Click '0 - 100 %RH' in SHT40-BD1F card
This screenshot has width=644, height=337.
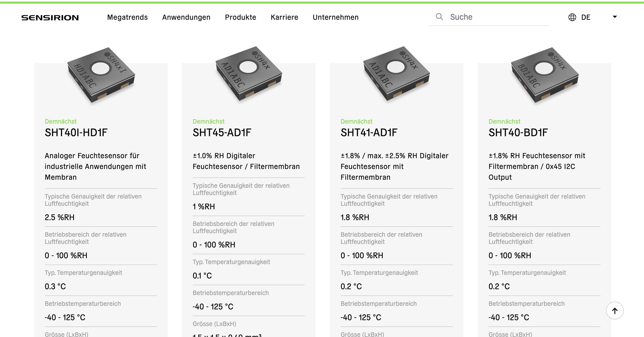(x=510, y=256)
